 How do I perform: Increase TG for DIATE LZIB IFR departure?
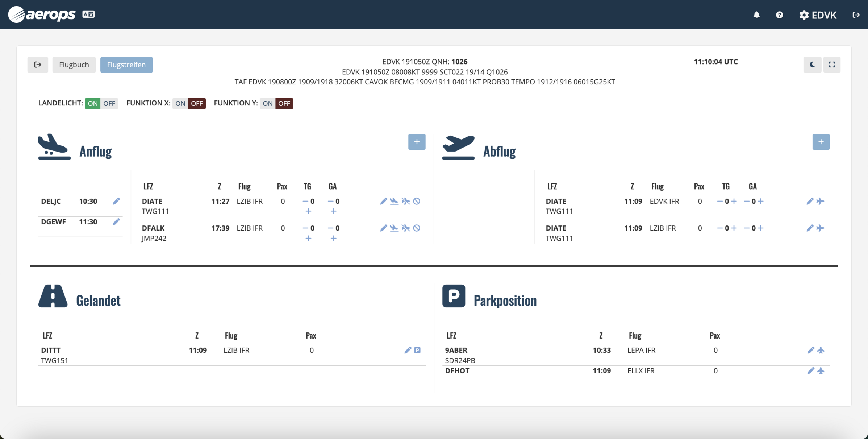pos(734,228)
